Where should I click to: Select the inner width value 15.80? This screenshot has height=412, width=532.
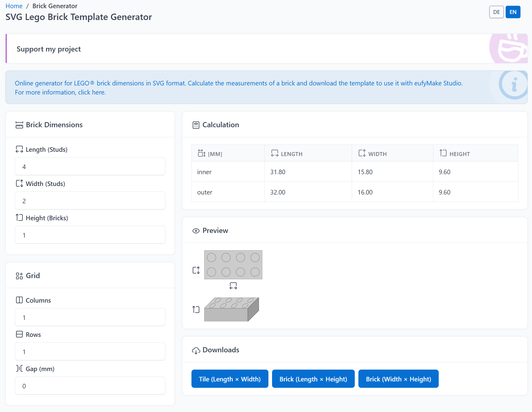pos(365,172)
